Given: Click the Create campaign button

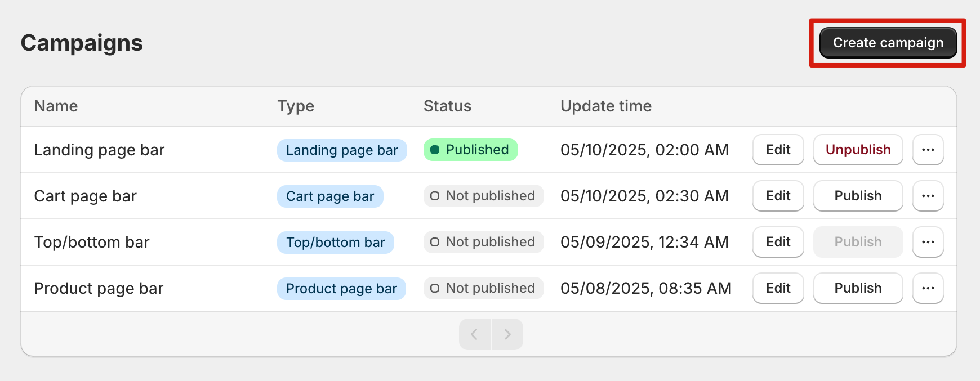Looking at the screenshot, I should point(888,43).
